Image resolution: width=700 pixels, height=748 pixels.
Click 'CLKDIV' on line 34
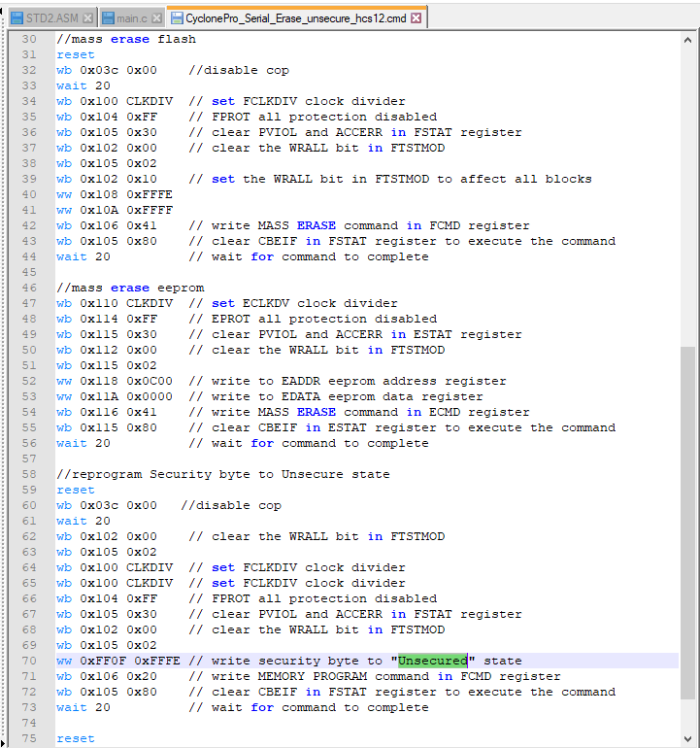150,101
